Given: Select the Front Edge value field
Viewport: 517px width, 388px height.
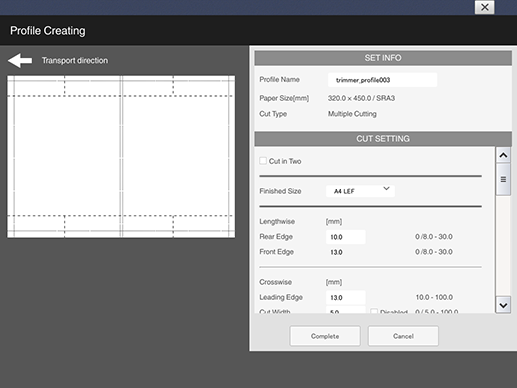Looking at the screenshot, I should pos(345,252).
